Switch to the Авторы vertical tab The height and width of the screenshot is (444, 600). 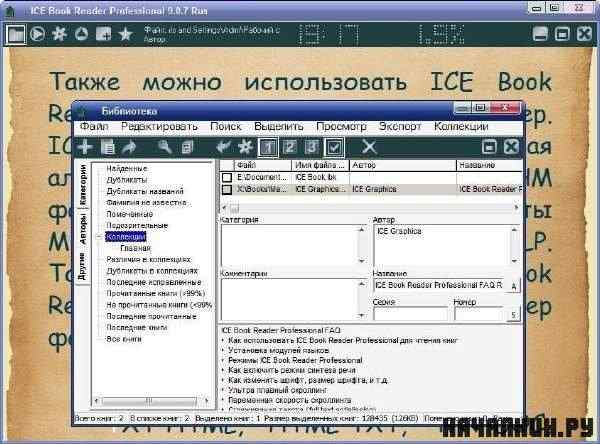(83, 229)
